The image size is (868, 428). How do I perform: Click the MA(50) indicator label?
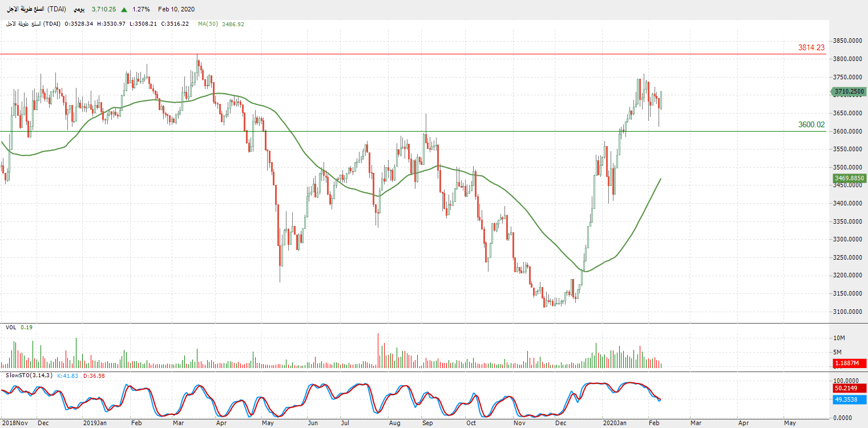click(x=208, y=24)
